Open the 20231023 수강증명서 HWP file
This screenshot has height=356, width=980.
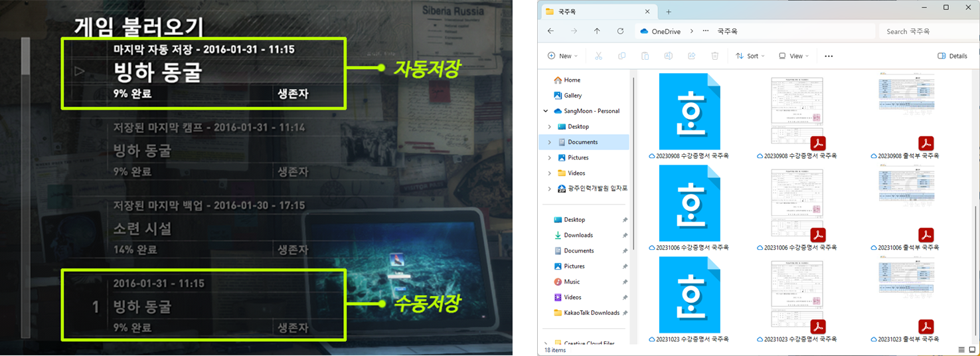click(689, 295)
